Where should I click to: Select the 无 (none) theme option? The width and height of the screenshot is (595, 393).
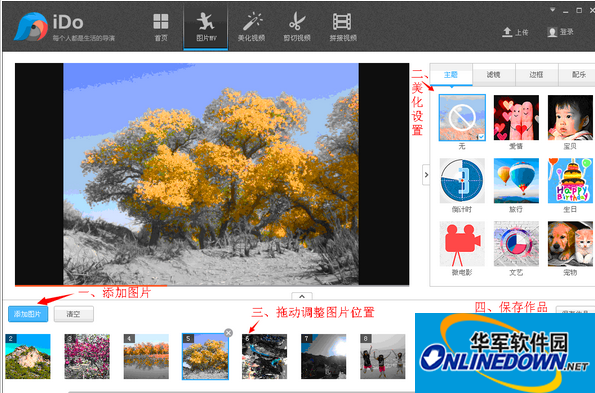click(x=462, y=118)
